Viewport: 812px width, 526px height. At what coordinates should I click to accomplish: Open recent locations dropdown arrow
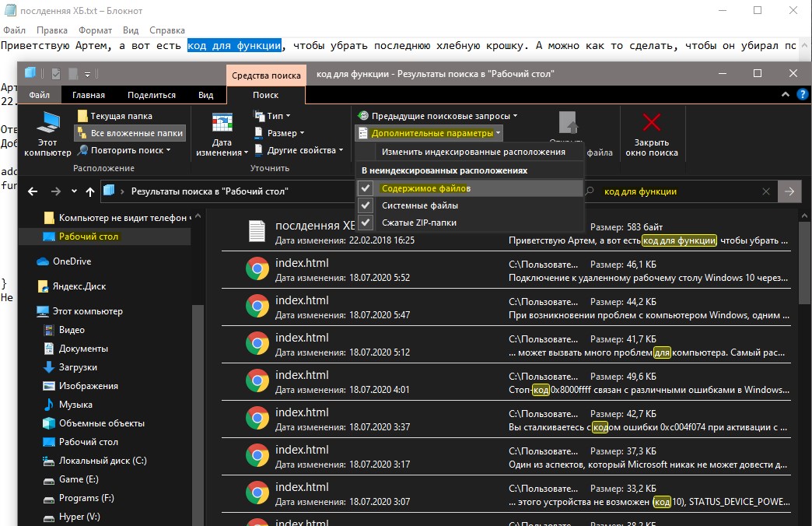(x=74, y=191)
